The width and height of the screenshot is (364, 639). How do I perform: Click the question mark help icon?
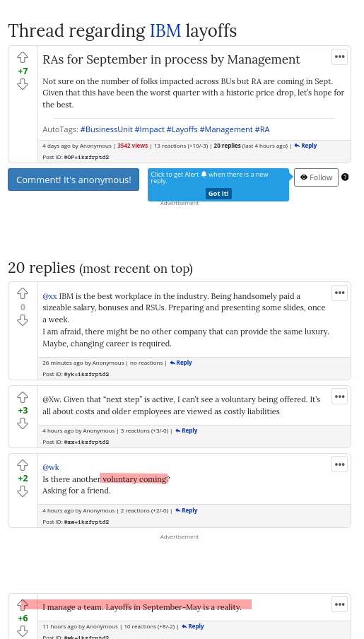click(x=345, y=177)
